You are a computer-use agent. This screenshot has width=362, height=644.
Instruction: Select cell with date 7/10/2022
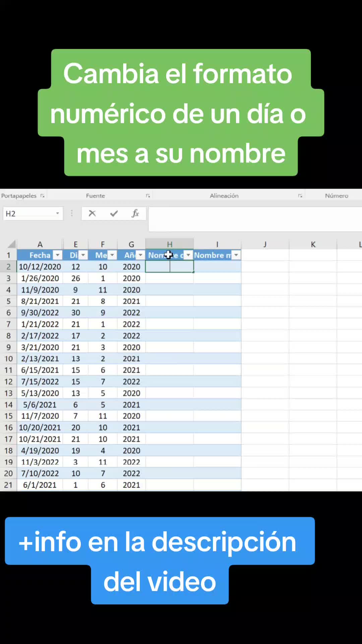coord(40,473)
